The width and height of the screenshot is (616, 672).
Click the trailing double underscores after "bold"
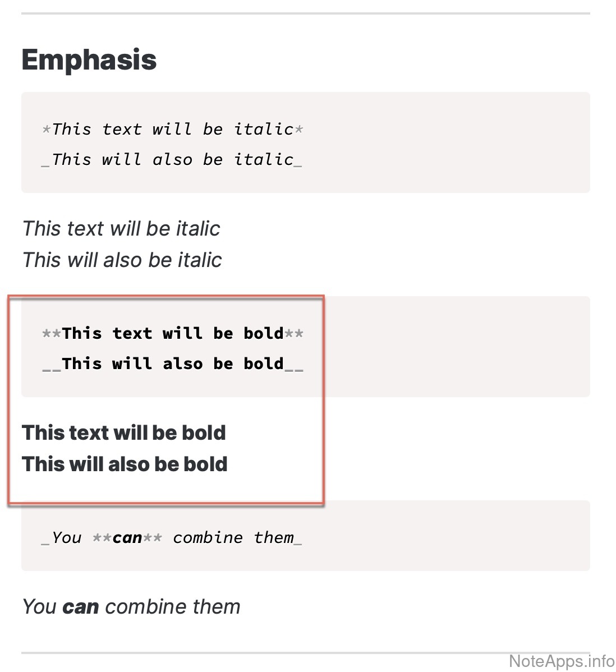tap(294, 366)
